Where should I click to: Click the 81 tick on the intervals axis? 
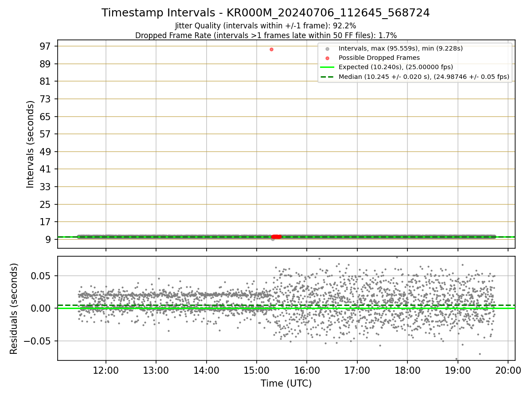46,81
